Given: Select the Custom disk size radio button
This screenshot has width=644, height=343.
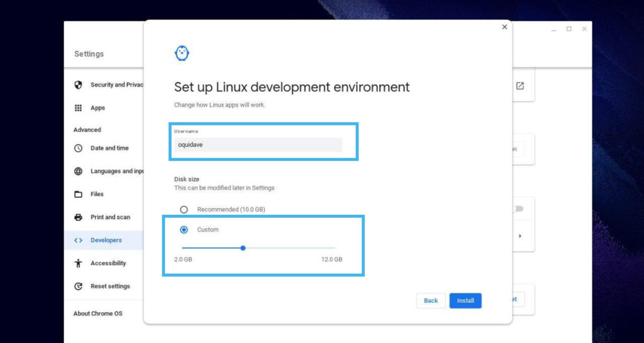Looking at the screenshot, I should [184, 230].
